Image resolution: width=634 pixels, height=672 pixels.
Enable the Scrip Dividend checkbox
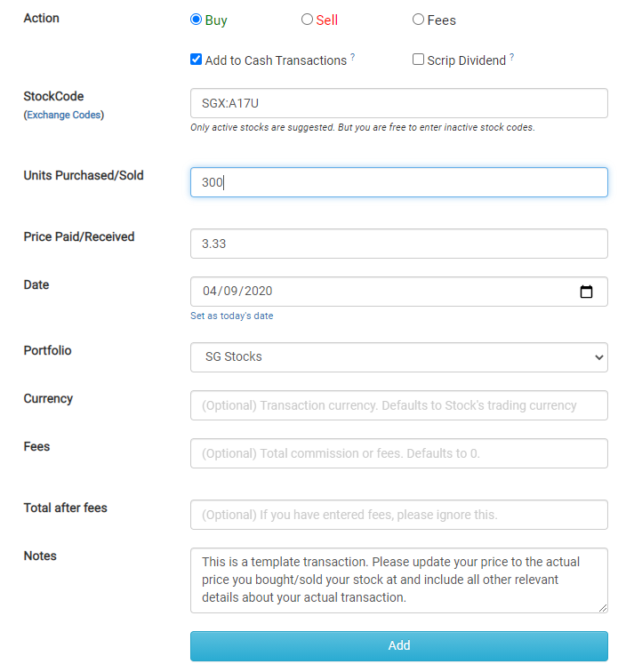pyautogui.click(x=418, y=60)
